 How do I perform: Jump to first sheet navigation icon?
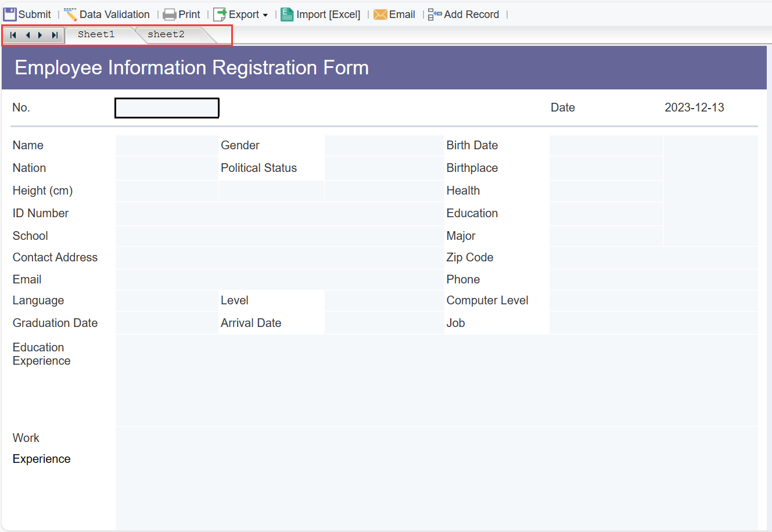pyautogui.click(x=12, y=35)
